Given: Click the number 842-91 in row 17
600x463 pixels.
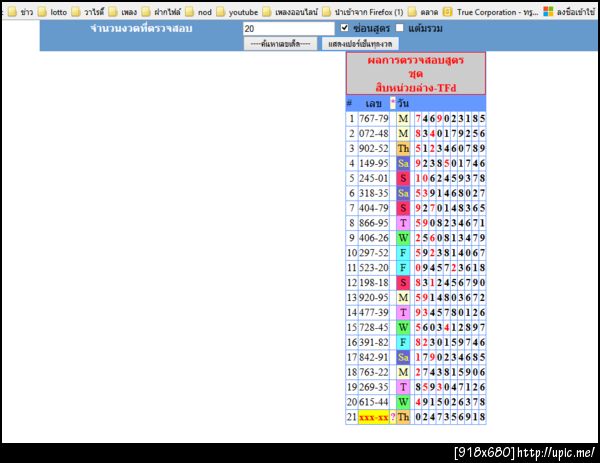Looking at the screenshot, I should point(374,357).
